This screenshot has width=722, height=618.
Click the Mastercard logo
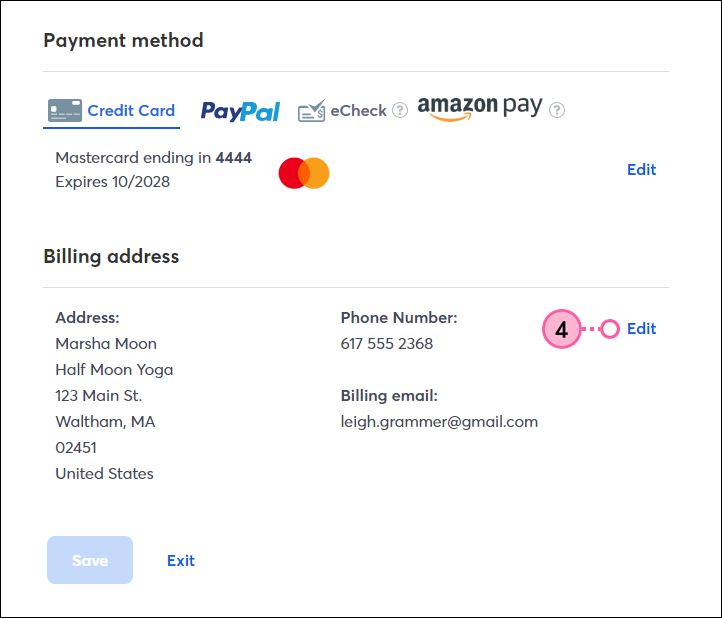tap(304, 173)
